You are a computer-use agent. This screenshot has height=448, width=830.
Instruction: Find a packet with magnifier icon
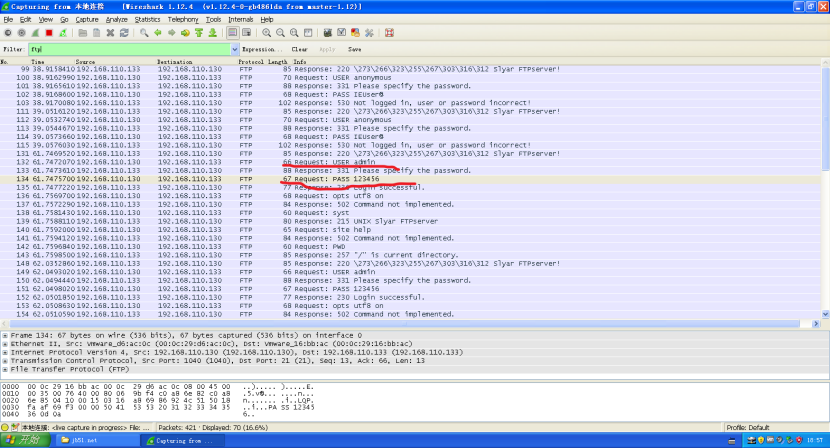[144, 33]
